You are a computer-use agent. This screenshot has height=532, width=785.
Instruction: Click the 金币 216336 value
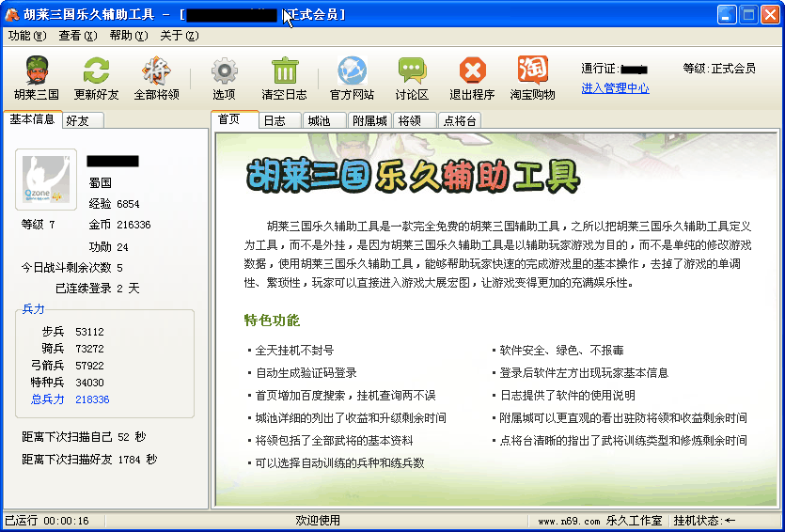coord(119,225)
